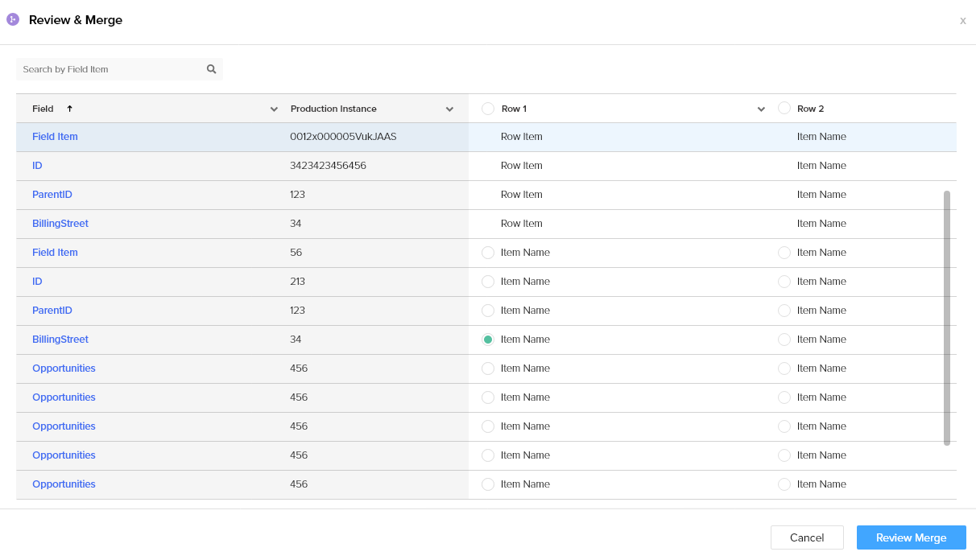Click the vertical scrollbar thumb
Viewport: 976px width, 560px height.
[947, 318]
